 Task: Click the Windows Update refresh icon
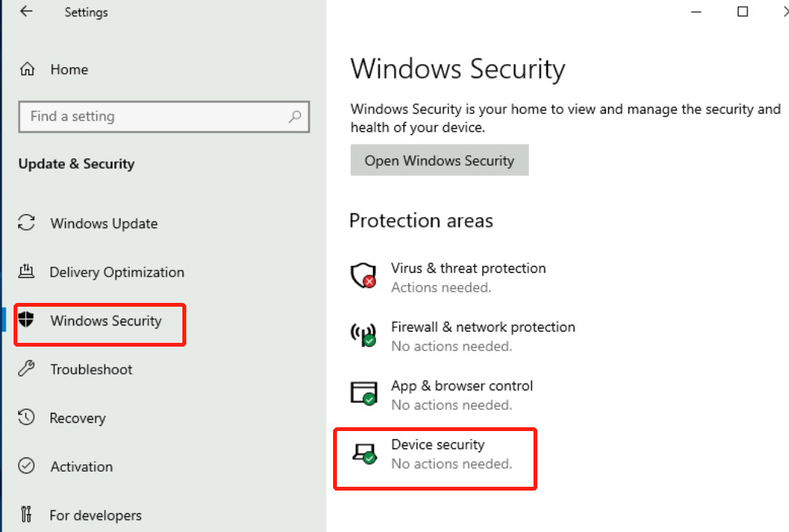(x=26, y=223)
